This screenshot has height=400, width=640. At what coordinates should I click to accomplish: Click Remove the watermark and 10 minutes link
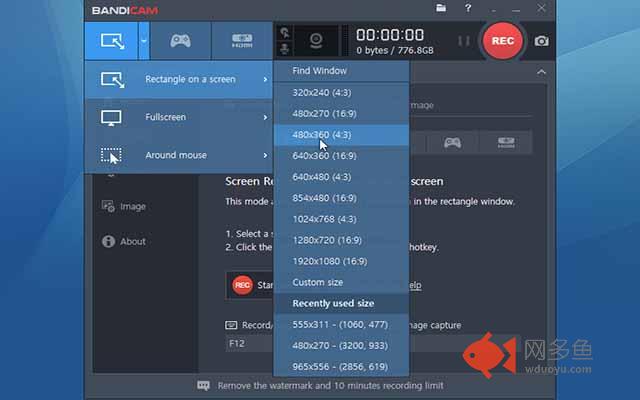[x=330, y=386]
